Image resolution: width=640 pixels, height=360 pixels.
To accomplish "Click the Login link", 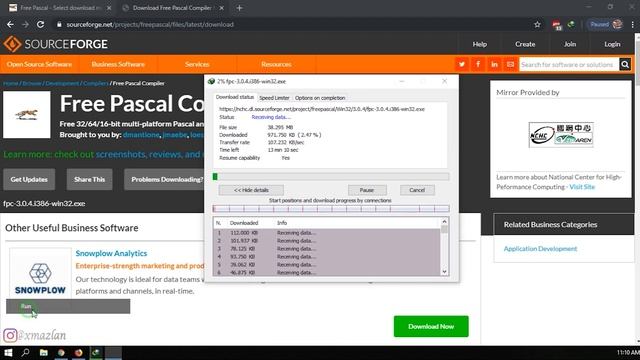I will [612, 44].
